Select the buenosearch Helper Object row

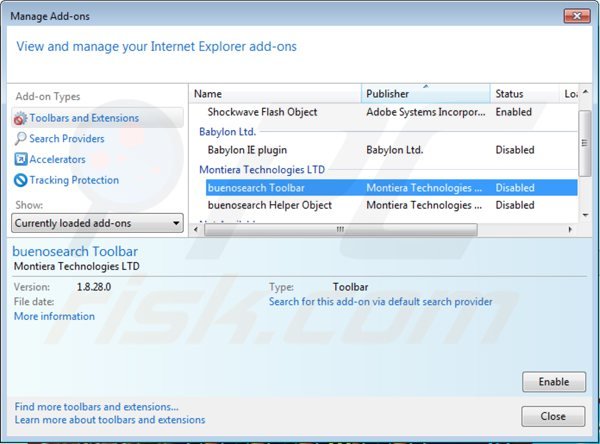point(391,205)
